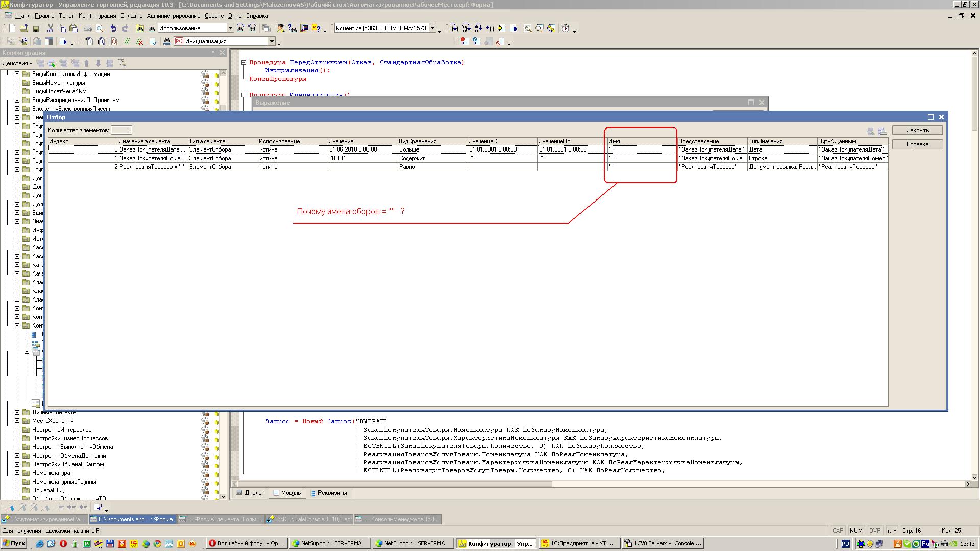Click the Save diskette icon
Image resolution: width=980 pixels, height=551 pixels.
[36, 29]
